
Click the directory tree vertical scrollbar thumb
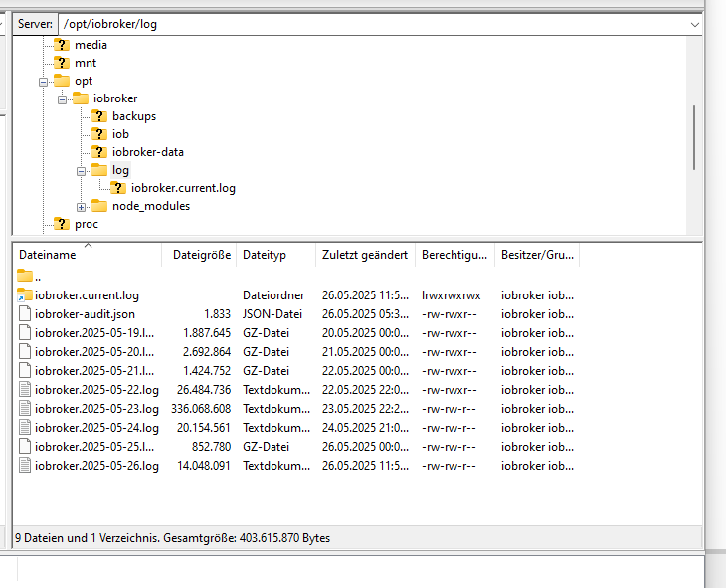694,137
